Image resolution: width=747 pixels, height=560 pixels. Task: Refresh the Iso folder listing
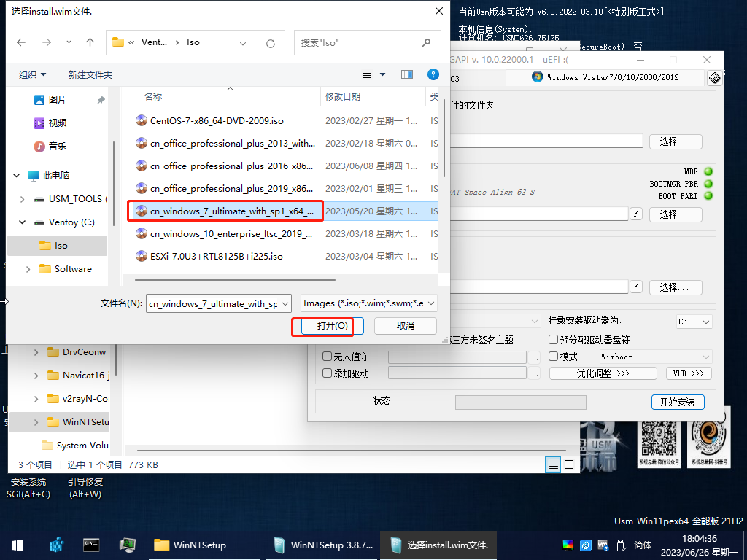(271, 43)
